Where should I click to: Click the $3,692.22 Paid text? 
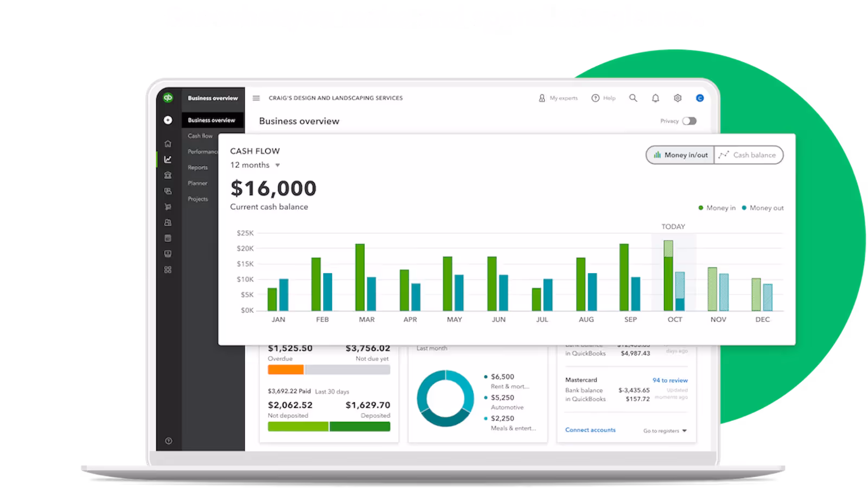pyautogui.click(x=289, y=391)
